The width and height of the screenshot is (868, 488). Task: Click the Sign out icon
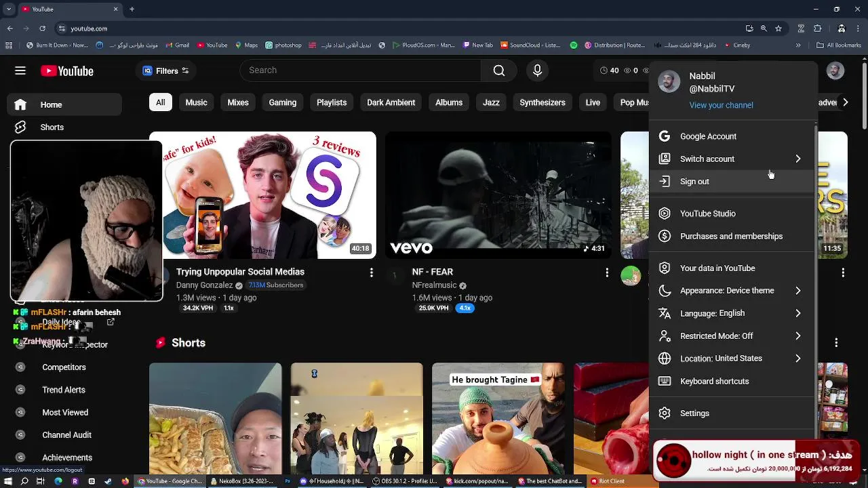point(665,182)
